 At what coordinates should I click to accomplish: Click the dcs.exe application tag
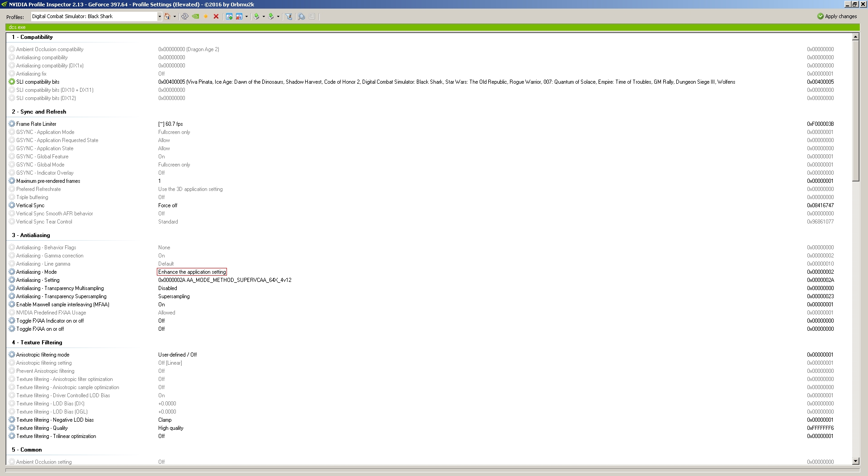click(17, 27)
